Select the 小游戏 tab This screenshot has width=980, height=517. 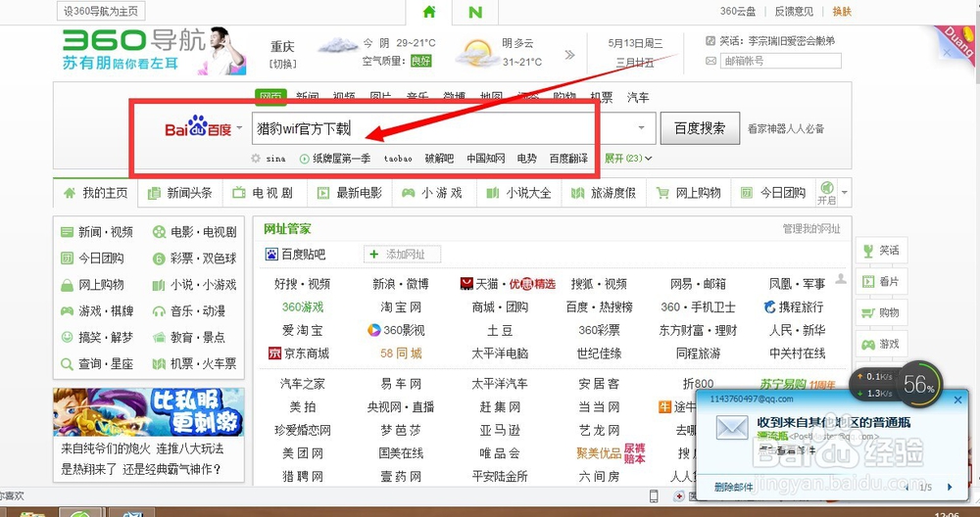coord(434,193)
